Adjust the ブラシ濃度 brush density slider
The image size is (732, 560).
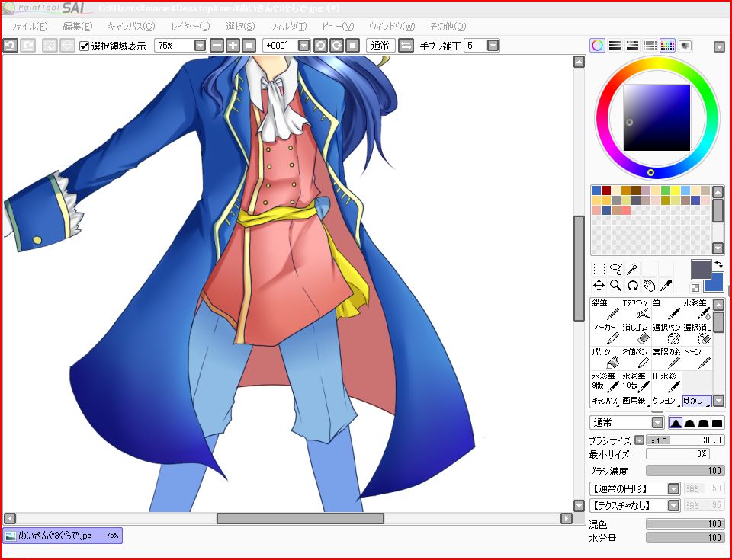tap(685, 470)
